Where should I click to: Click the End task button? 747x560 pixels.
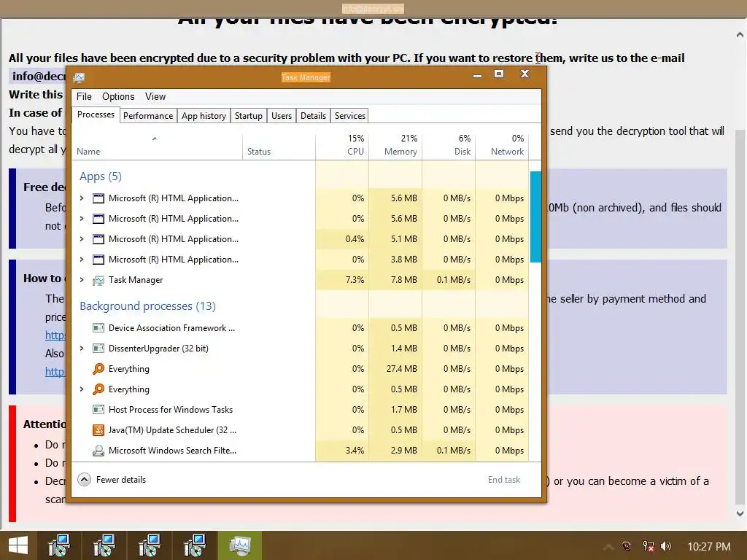(x=504, y=480)
